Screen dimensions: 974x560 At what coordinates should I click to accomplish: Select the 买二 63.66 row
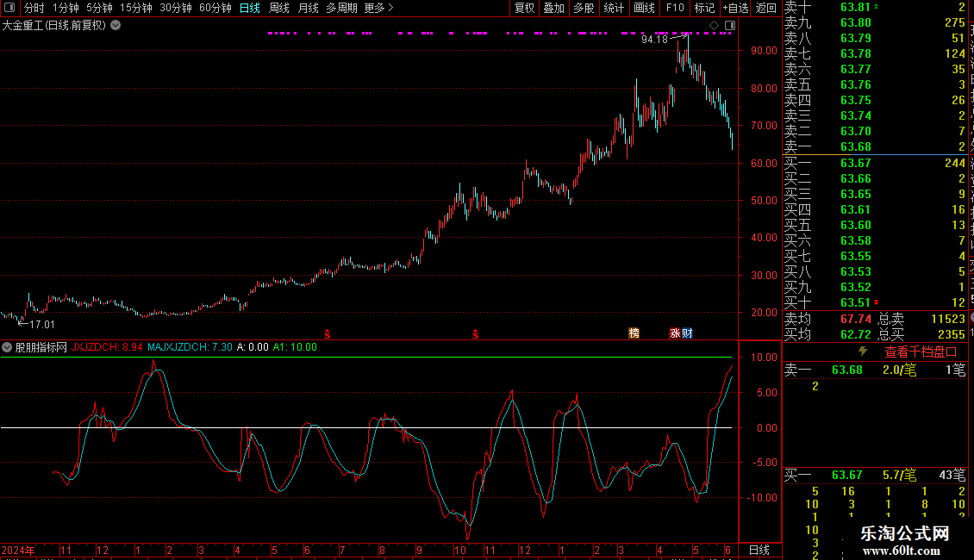pos(875,178)
